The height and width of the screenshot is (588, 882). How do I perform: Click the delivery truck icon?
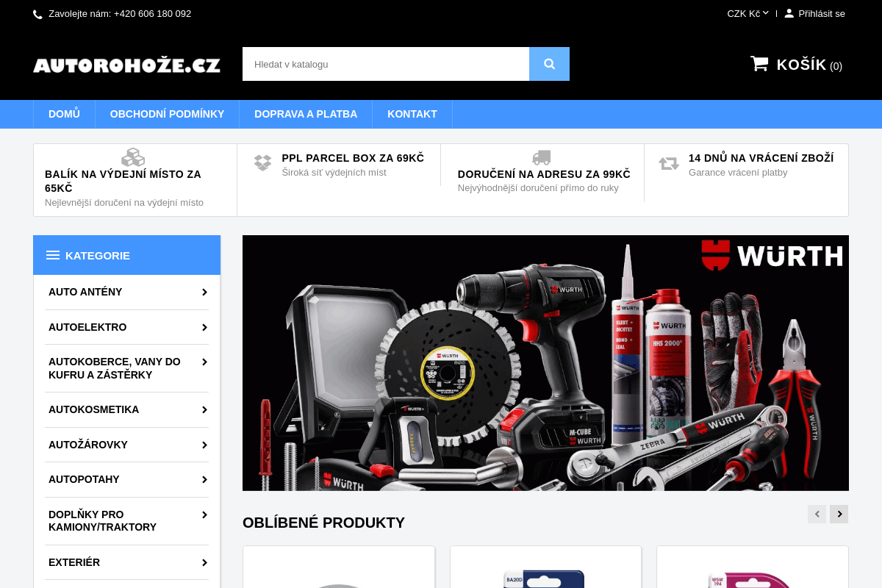542,157
